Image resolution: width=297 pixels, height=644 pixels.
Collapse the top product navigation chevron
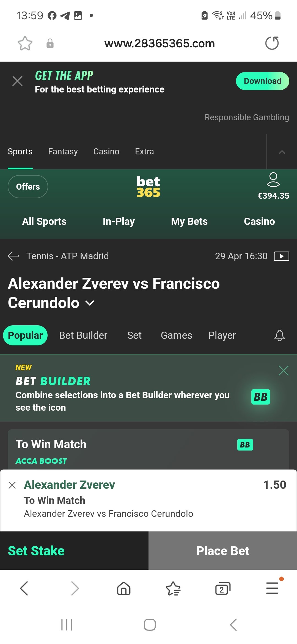click(x=282, y=152)
